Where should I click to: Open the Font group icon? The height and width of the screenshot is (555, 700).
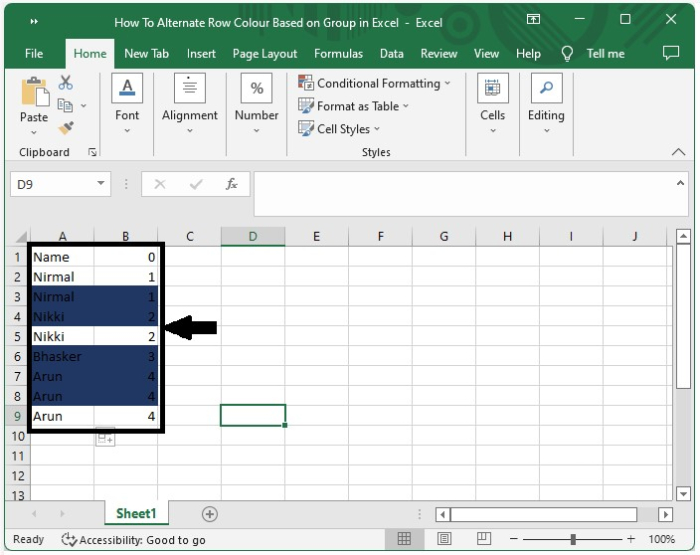tap(127, 88)
